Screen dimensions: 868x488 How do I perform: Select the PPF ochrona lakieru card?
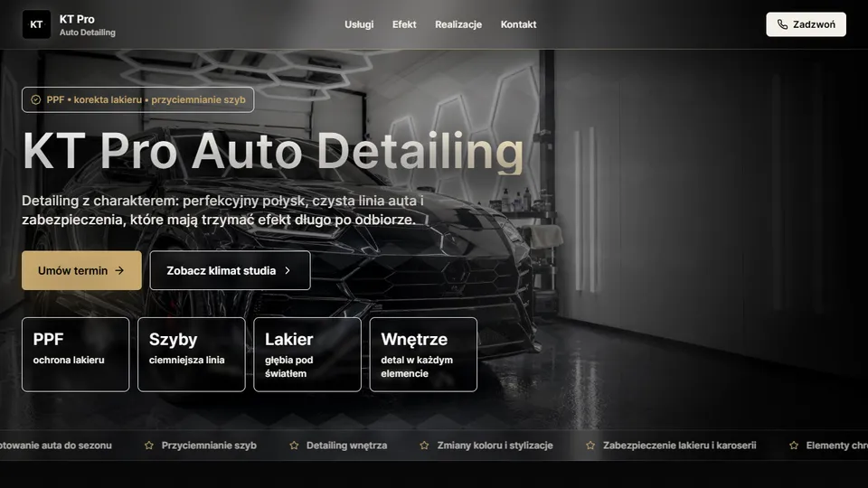(x=76, y=354)
